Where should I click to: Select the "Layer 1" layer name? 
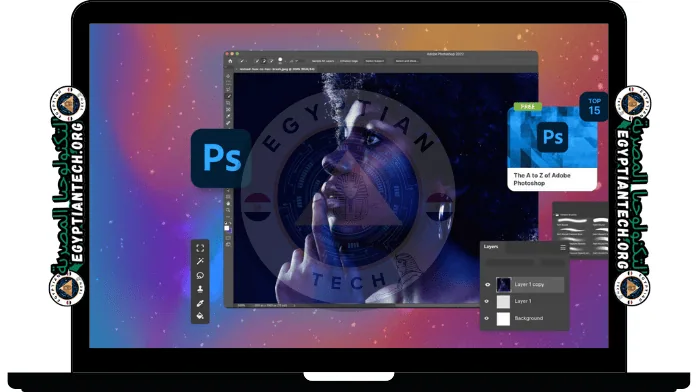coord(523,301)
